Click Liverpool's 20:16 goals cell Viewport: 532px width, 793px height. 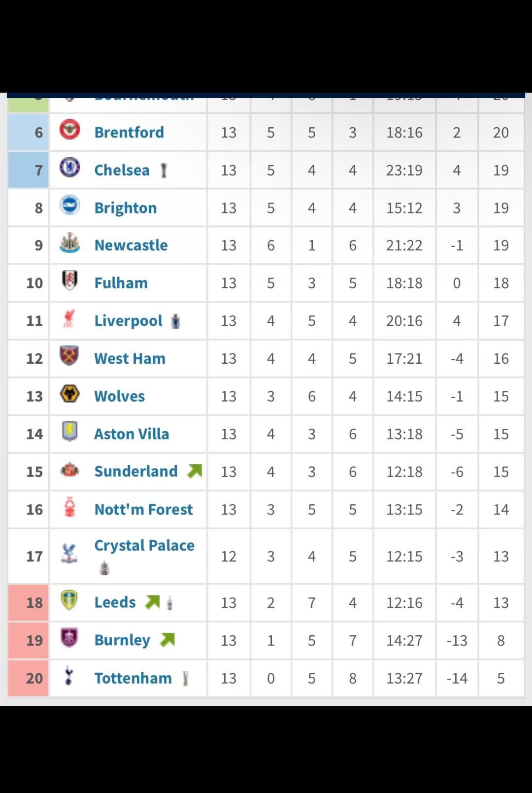coord(404,321)
